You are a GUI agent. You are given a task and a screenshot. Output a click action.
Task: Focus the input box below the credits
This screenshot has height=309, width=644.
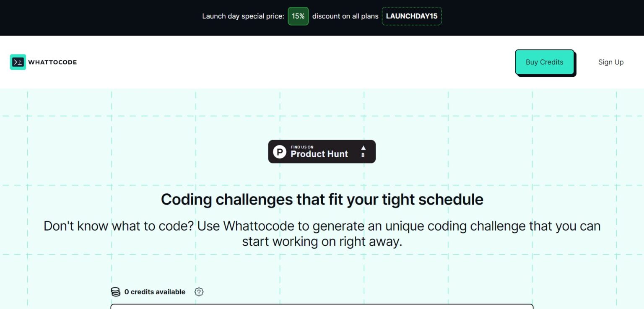tap(322, 306)
